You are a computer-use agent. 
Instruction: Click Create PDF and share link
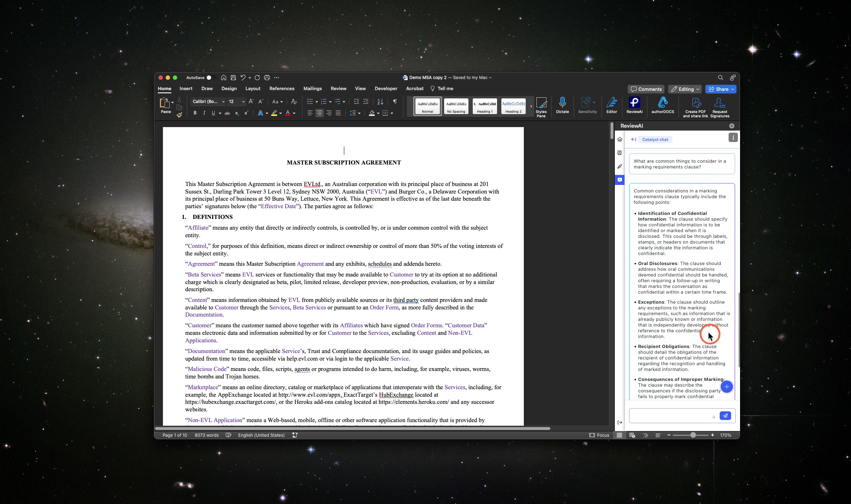pos(695,107)
